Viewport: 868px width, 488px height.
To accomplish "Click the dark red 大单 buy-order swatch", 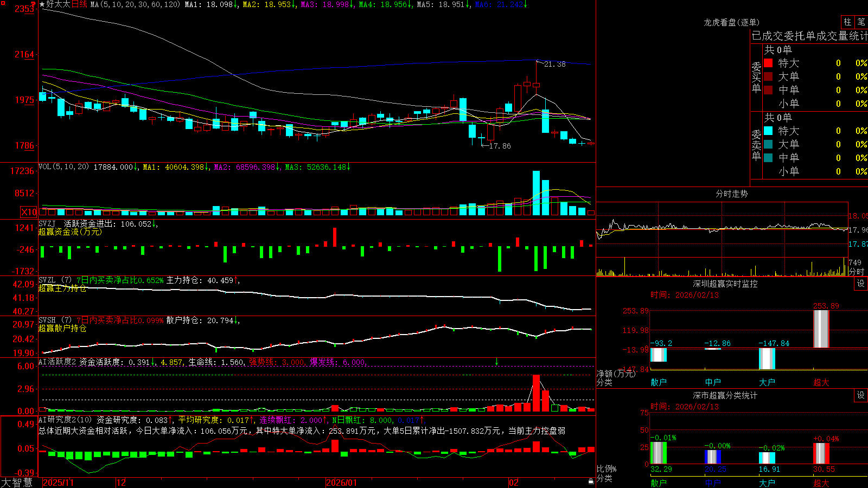I will tap(768, 76).
